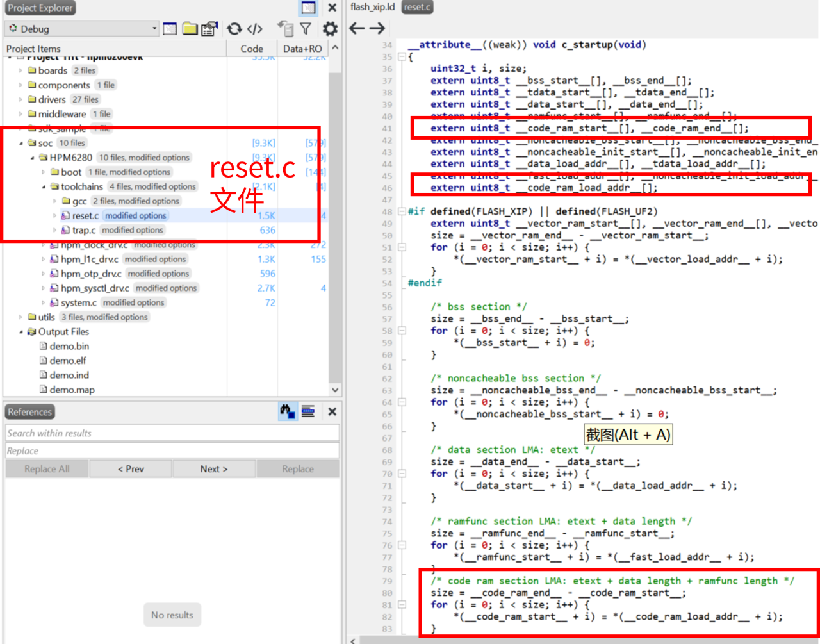Click the Next > button
This screenshot has width=820, height=644.
coord(214,469)
